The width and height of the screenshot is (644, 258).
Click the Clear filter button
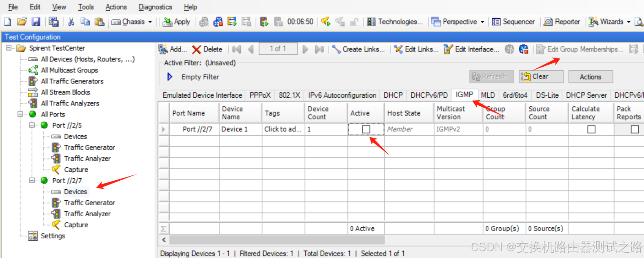(x=541, y=76)
